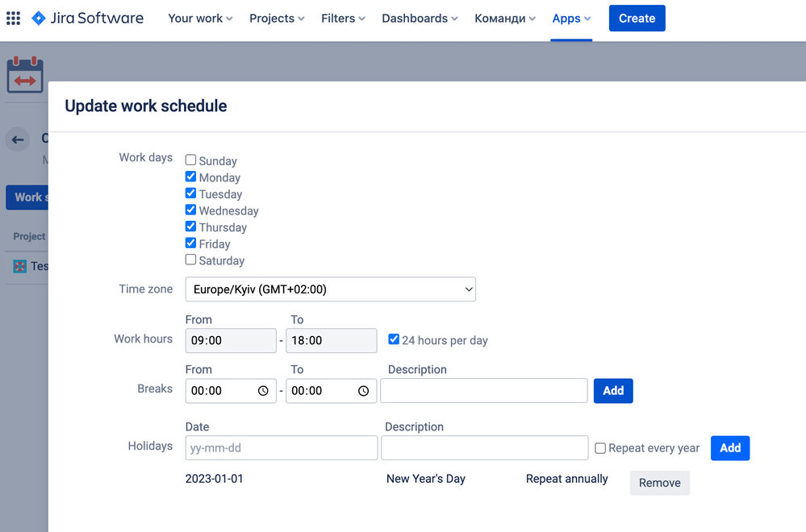
Task: Focus the holiday Date field
Action: pyautogui.click(x=282, y=448)
